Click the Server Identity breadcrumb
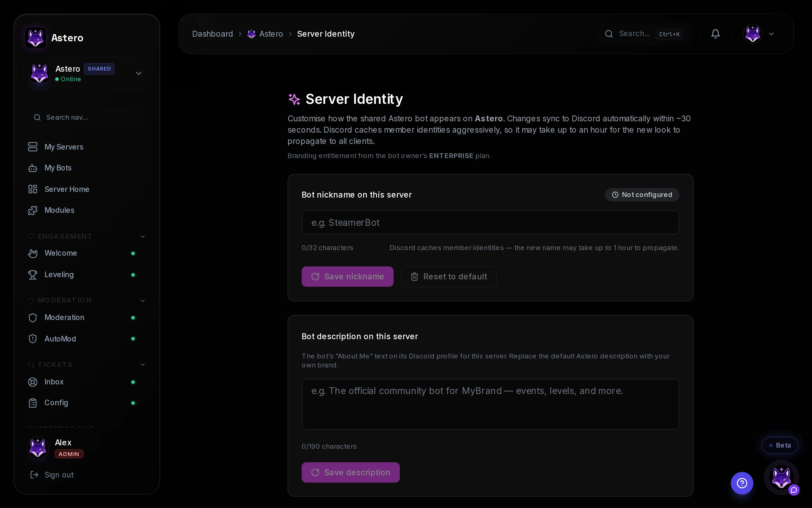 click(325, 34)
